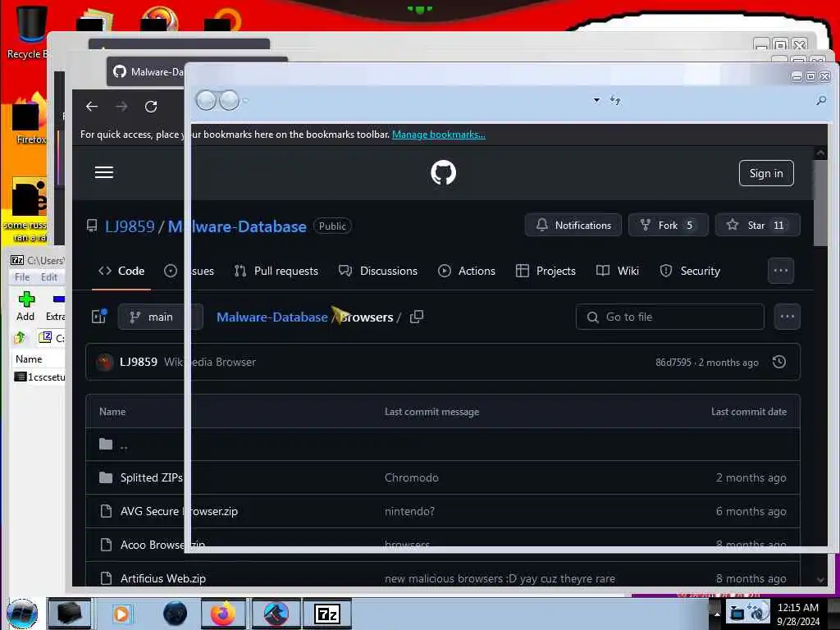Click the refresh arrows icon in front window
The width and height of the screenshot is (840, 630).
pos(615,100)
